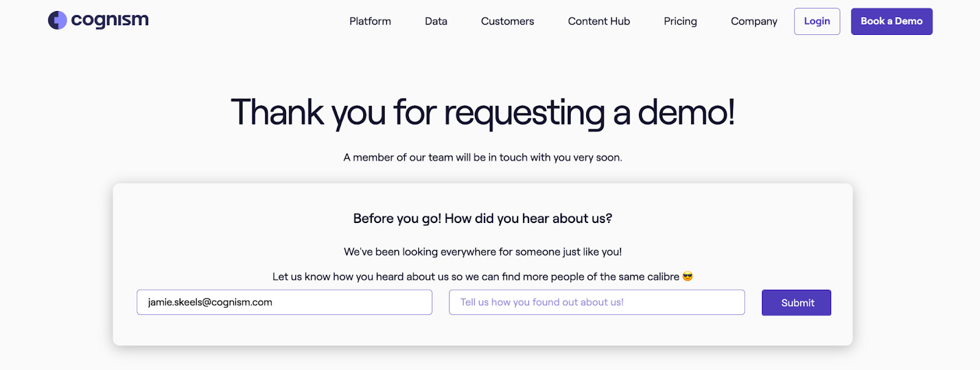
Task: Submit the how-did-you-hear form
Action: [x=796, y=303]
